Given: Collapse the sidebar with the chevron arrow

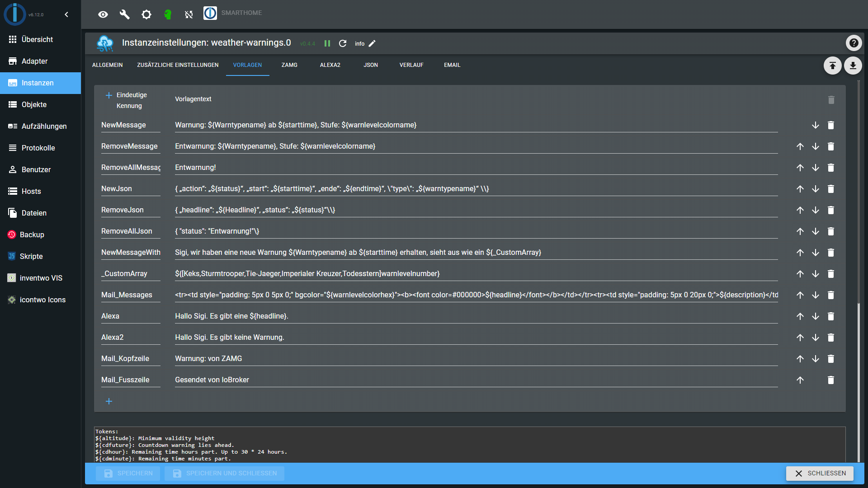Looking at the screenshot, I should tap(66, 14).
